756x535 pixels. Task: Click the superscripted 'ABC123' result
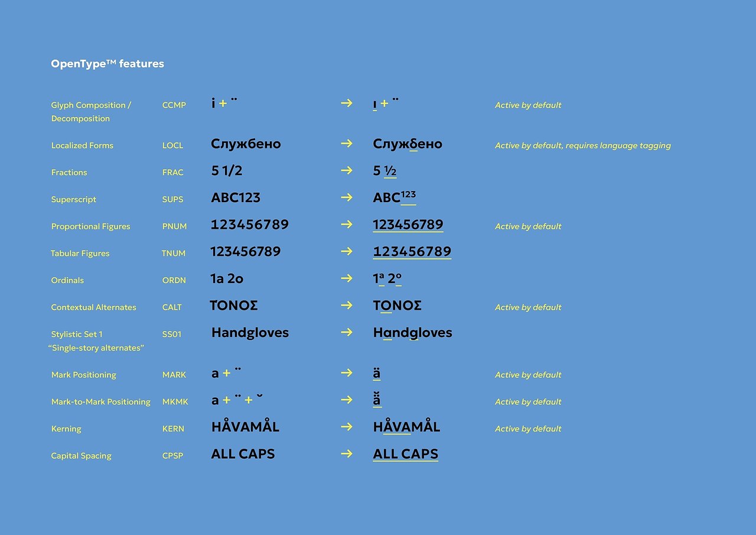(x=395, y=197)
